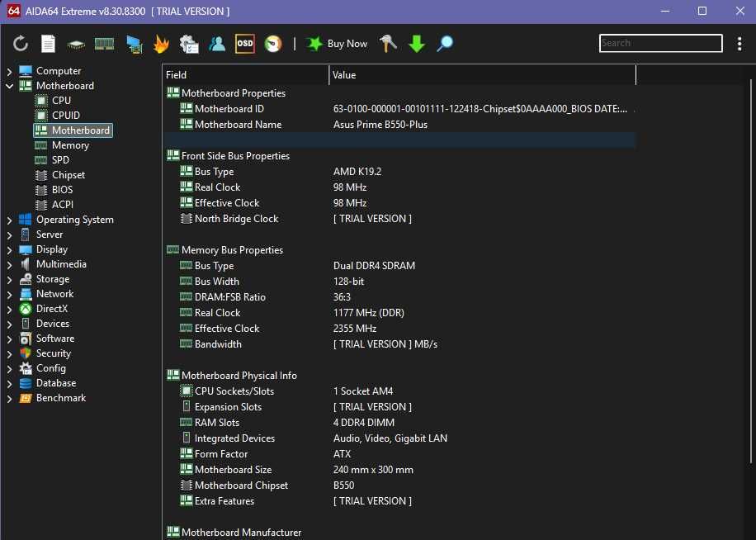Select the Database category

pos(56,383)
